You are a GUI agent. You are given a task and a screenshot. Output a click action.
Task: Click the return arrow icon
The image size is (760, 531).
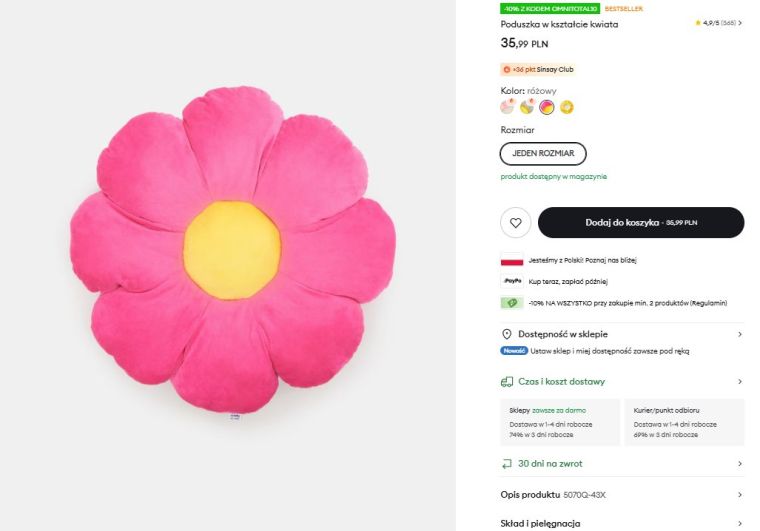tap(507, 464)
